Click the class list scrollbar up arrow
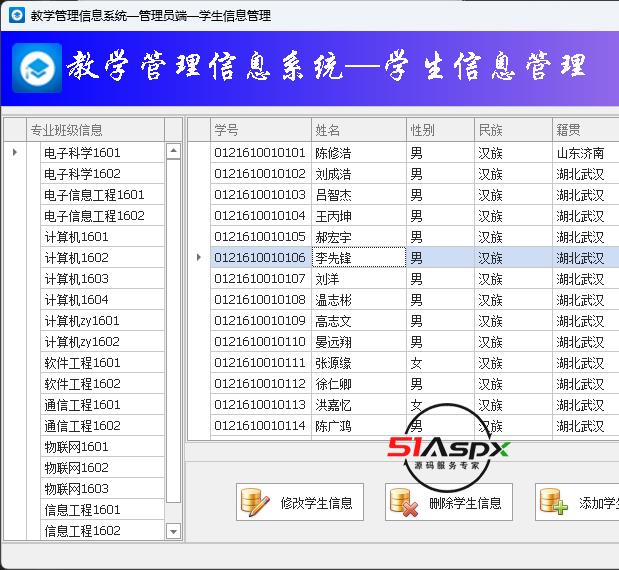The width and height of the screenshot is (619, 570). pyautogui.click(x=173, y=151)
